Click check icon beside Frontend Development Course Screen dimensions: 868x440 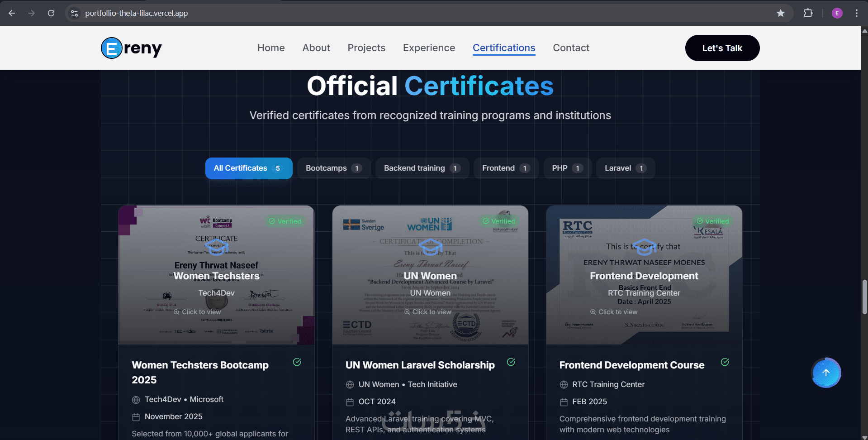pos(725,362)
